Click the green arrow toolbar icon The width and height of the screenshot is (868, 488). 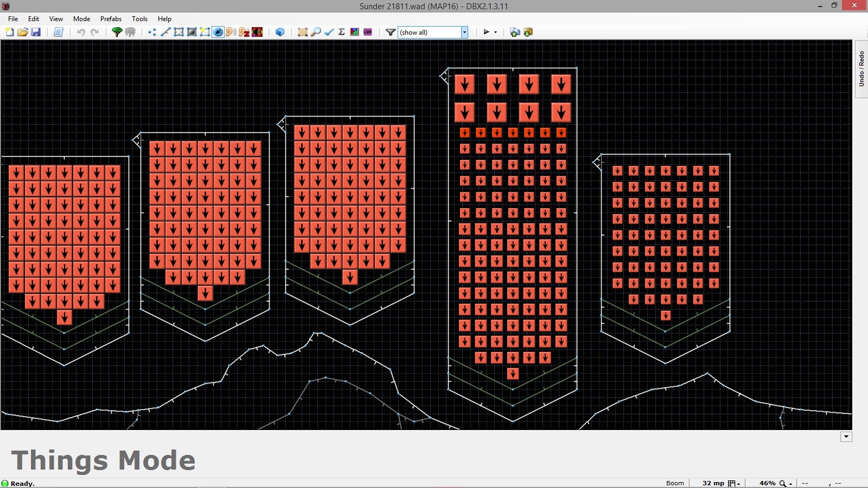click(x=515, y=32)
